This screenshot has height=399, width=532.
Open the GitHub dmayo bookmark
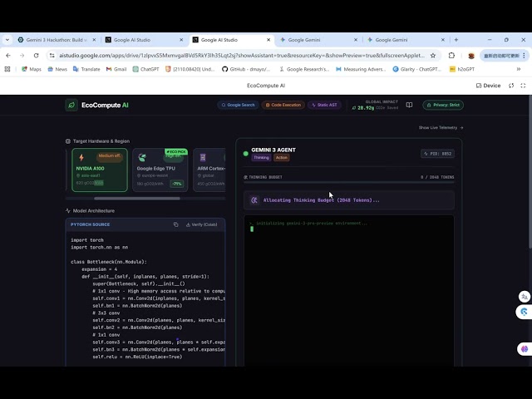[x=246, y=69]
